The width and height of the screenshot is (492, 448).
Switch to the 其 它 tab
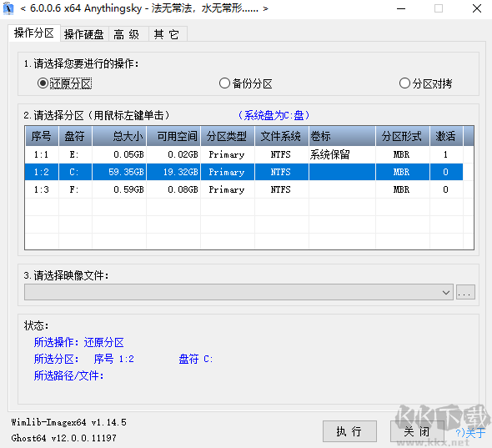point(167,34)
